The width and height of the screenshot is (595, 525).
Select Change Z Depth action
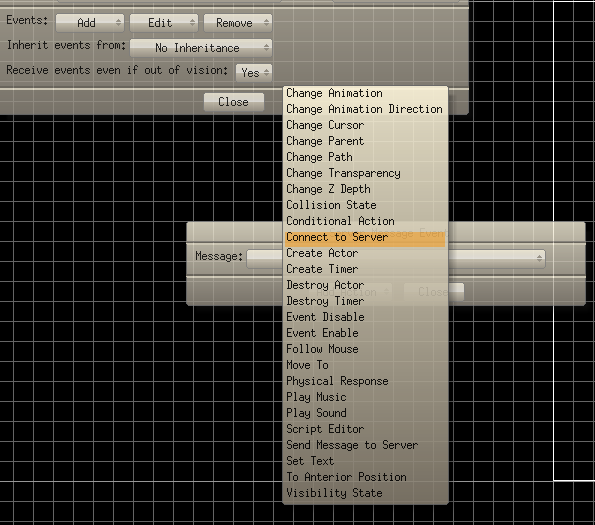(x=365, y=189)
